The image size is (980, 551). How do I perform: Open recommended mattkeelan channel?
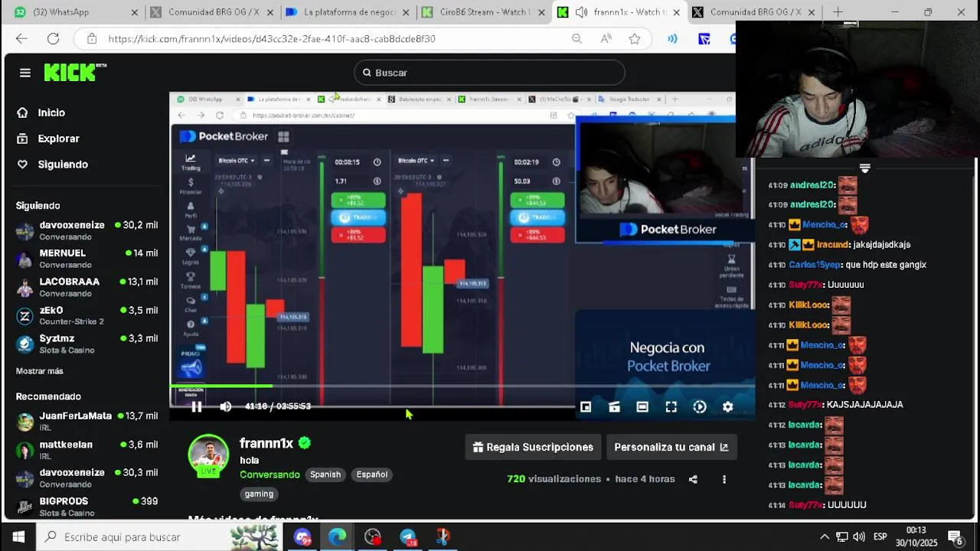[x=87, y=450]
